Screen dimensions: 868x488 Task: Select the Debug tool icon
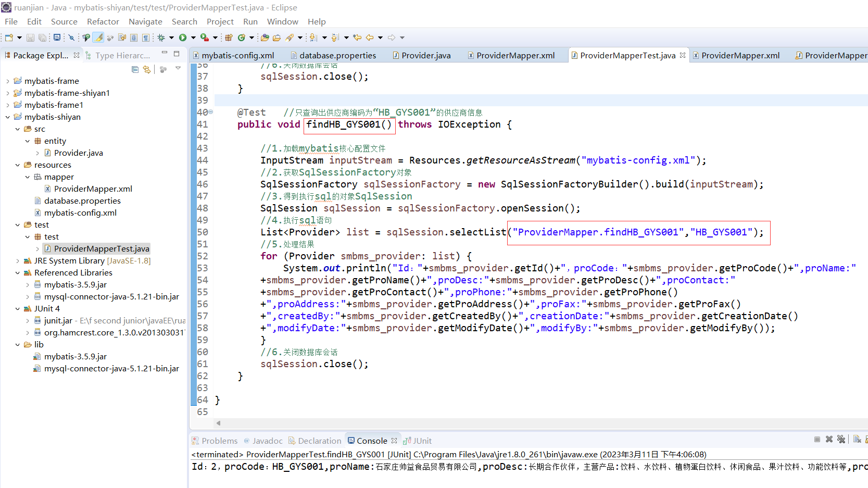pos(161,37)
